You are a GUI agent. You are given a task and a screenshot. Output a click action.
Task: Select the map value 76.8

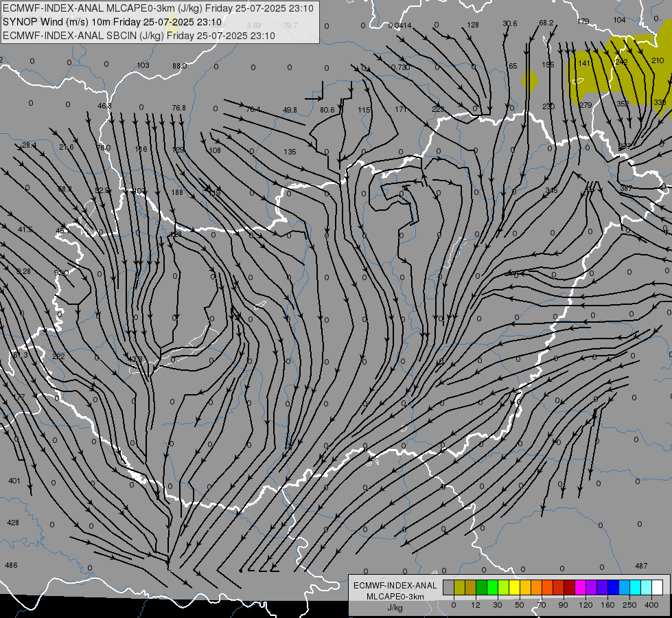pos(178,108)
